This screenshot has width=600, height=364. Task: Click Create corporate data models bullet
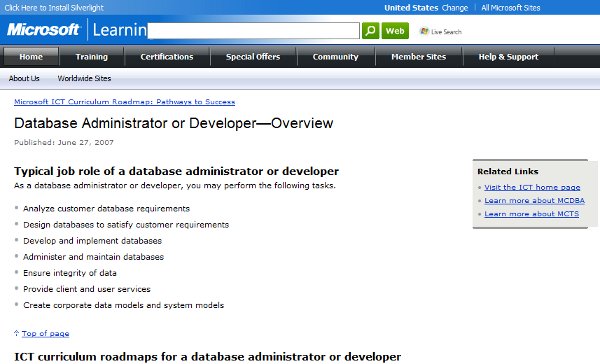point(124,305)
